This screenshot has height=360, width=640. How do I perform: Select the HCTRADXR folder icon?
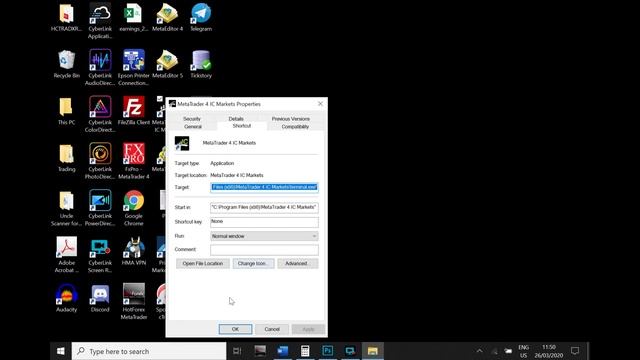pos(67,18)
